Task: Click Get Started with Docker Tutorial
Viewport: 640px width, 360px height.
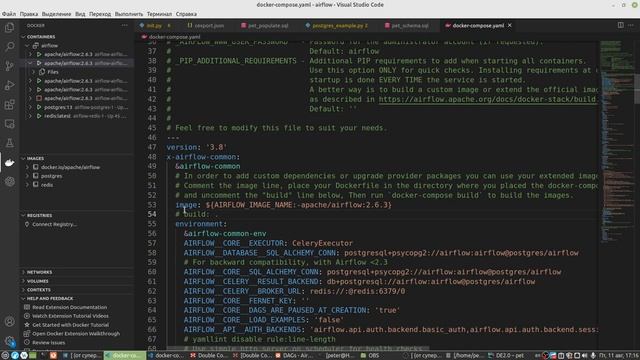Action: click(x=71, y=325)
